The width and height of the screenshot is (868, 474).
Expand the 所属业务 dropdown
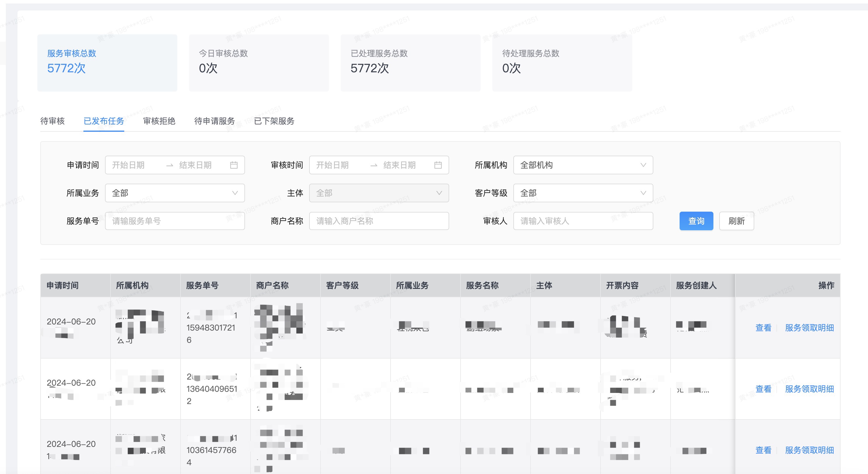pos(175,193)
